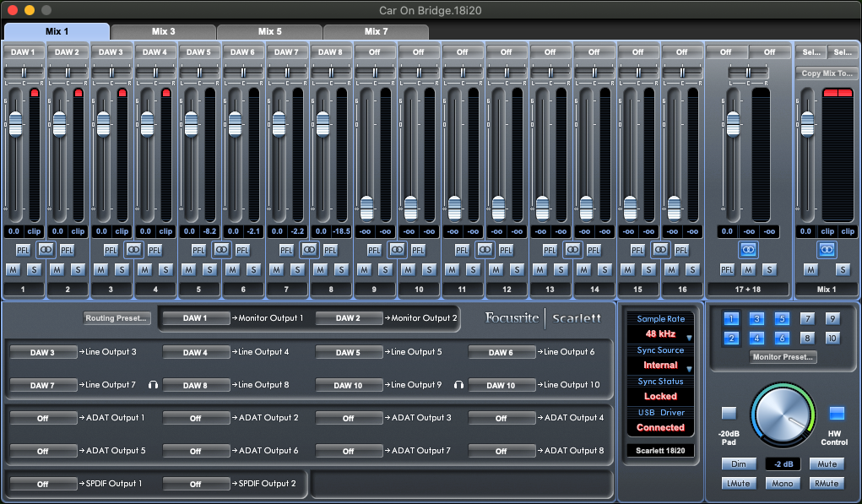The width and height of the screenshot is (862, 504).
Task: Mute channel 3 with its M button
Action: (100, 269)
